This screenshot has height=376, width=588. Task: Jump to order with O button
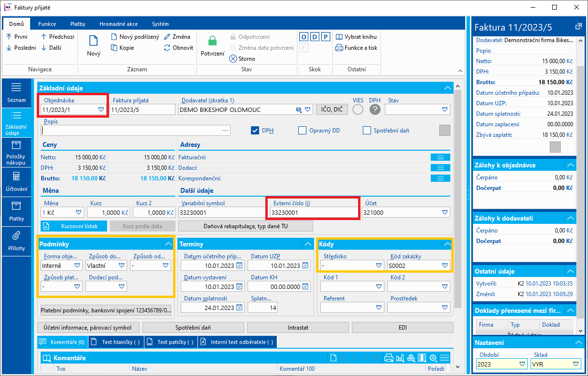click(x=304, y=37)
